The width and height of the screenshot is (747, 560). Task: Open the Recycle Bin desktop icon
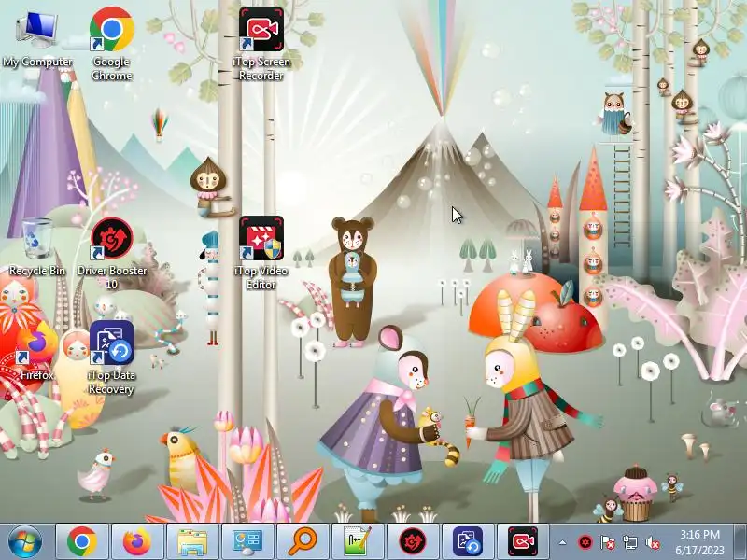pyautogui.click(x=37, y=246)
